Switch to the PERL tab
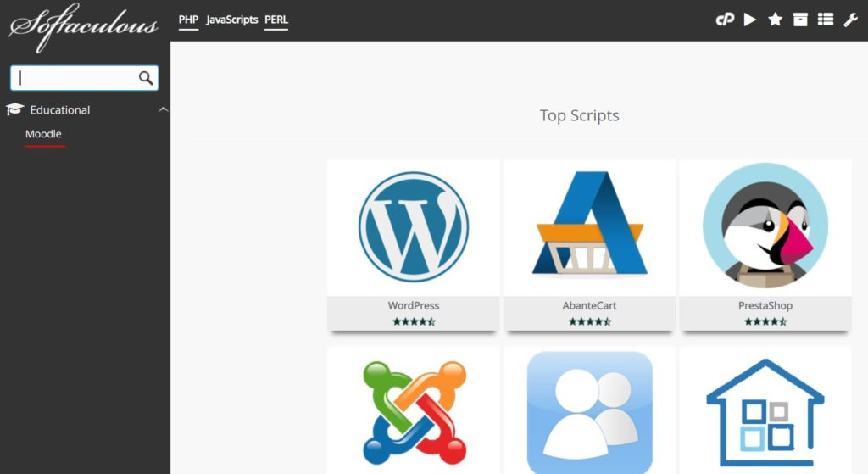Screen dimensions: 868x474 [x=276, y=20]
